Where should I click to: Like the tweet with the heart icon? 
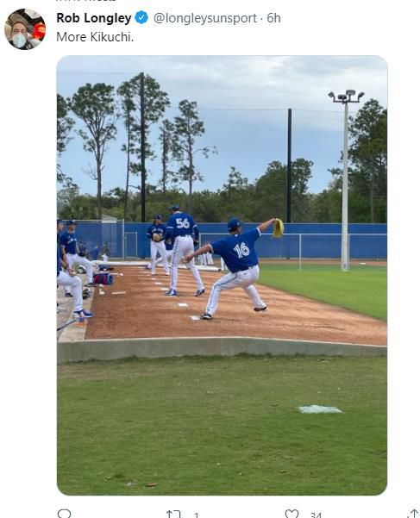(291, 514)
